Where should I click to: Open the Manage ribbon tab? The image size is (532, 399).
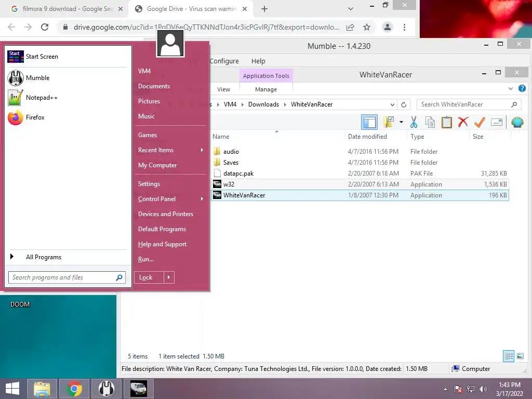pos(266,89)
